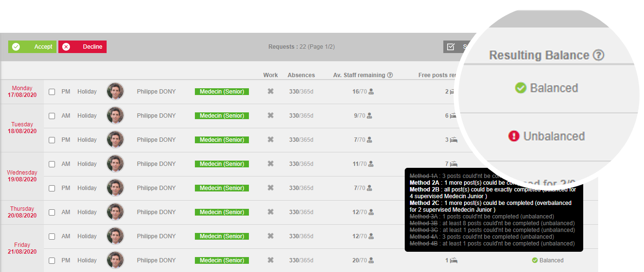Click the Requests : 22 (Page 1/2) label
Screen dimensions: 644x272
[301, 47]
